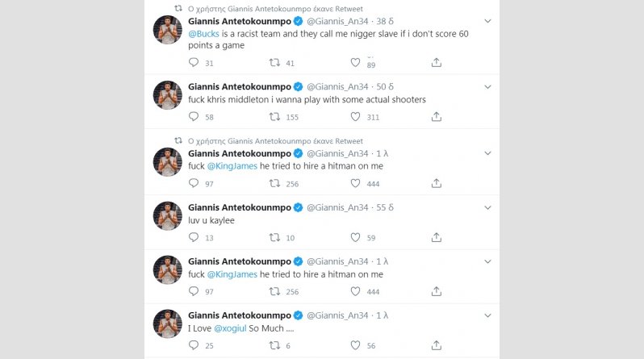The height and width of the screenshot is (359, 644).
Task: Open dropdown arrow on 'luv u kaylee' tweet
Action: (x=487, y=207)
